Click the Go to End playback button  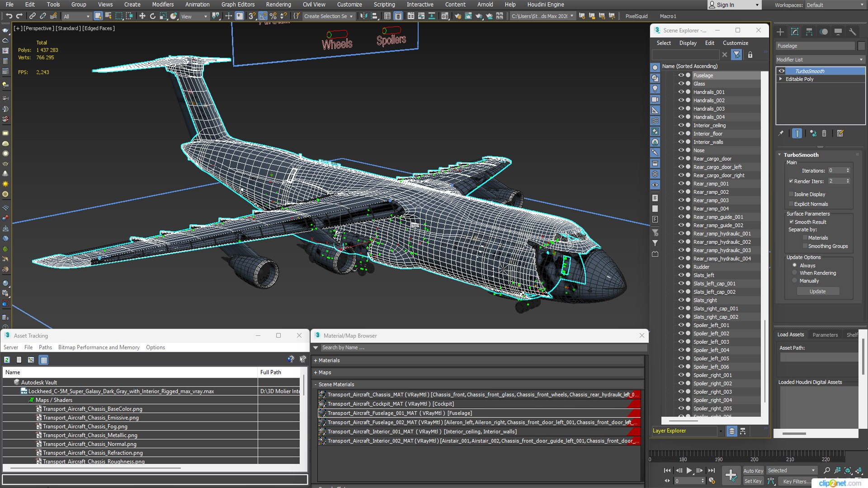click(712, 470)
